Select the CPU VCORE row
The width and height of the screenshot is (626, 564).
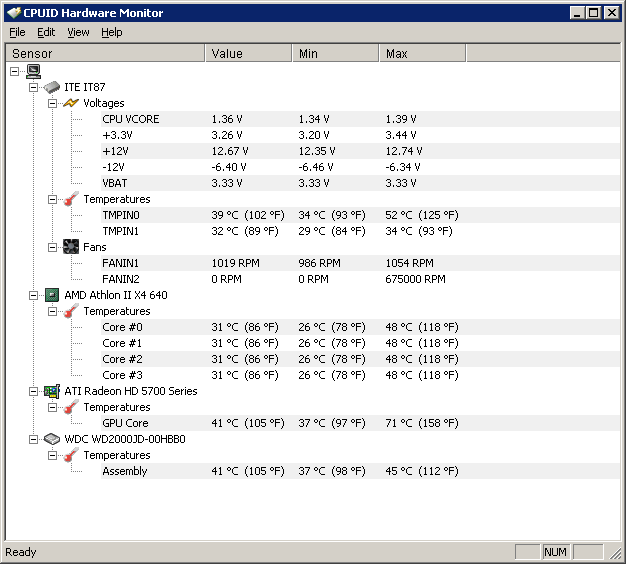(130, 119)
